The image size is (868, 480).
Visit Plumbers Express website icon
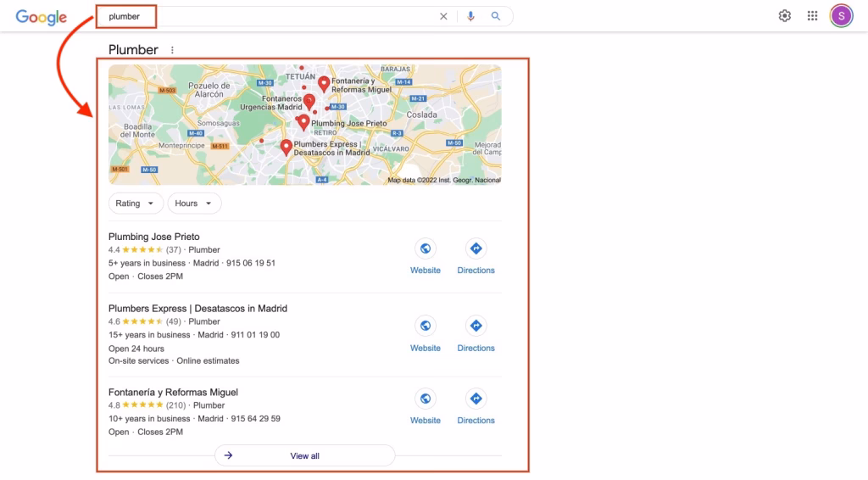[x=426, y=326]
